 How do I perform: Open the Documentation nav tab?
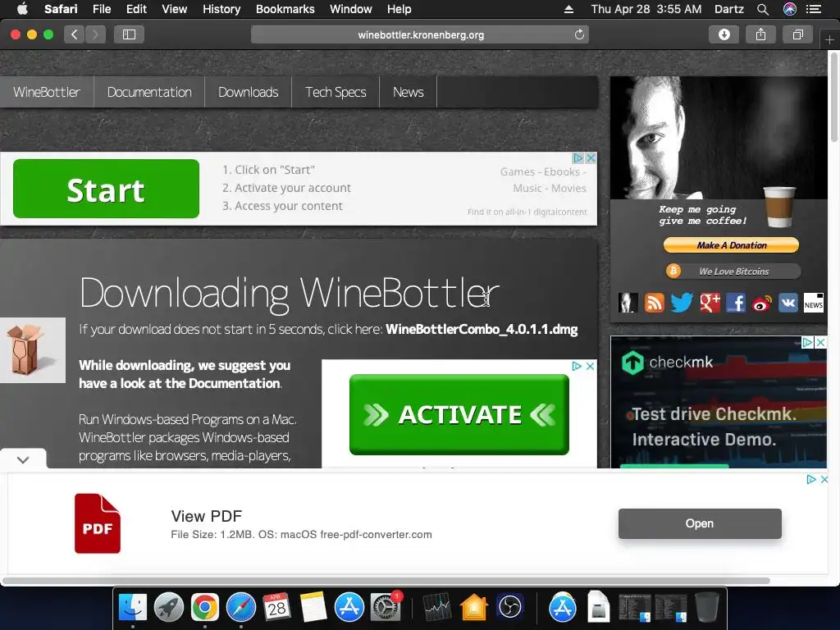click(x=149, y=92)
